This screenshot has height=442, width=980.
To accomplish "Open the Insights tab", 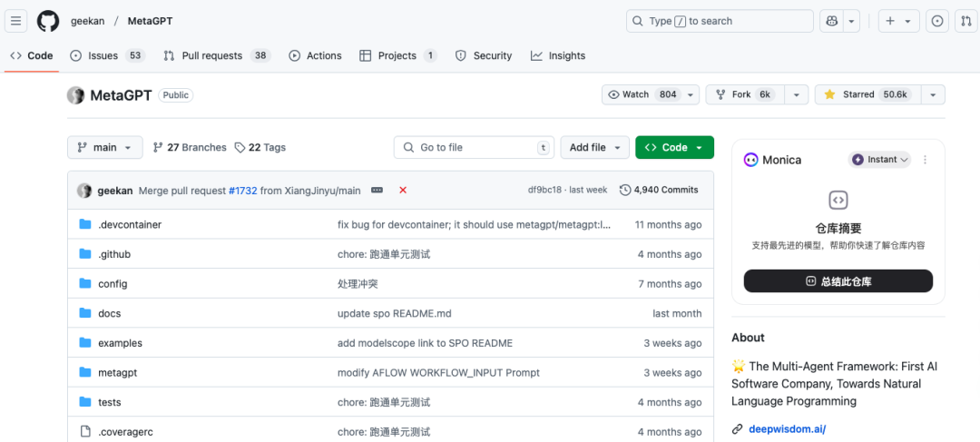I will point(558,55).
